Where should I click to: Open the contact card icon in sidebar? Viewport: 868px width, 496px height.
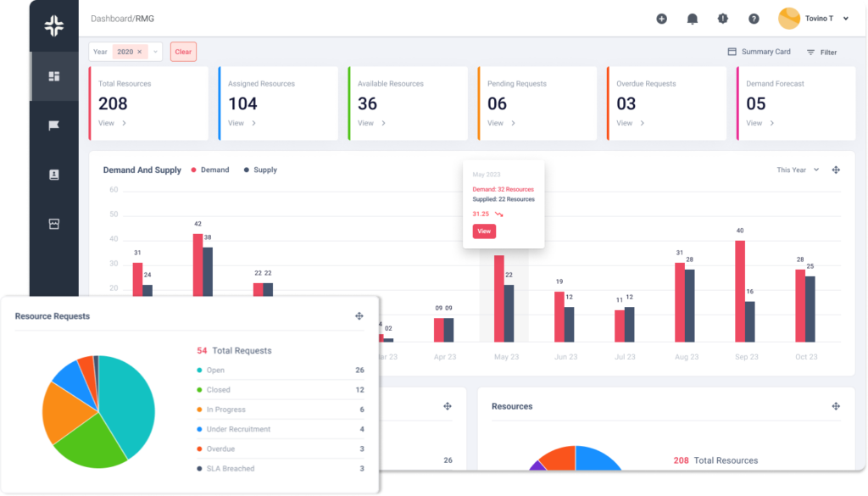[54, 175]
